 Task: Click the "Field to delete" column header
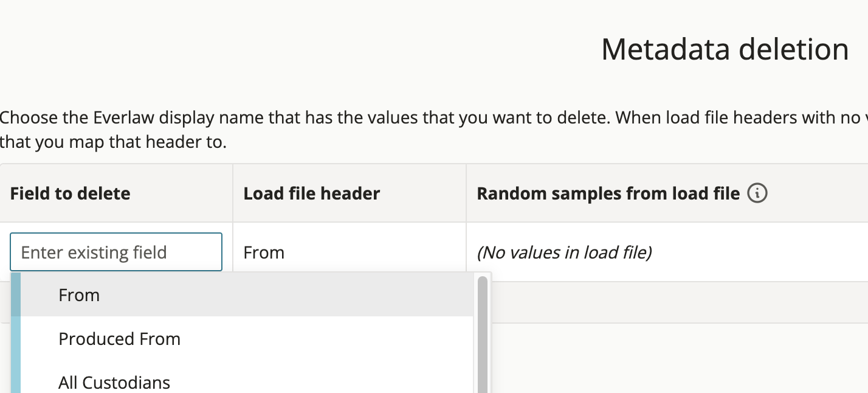point(70,193)
